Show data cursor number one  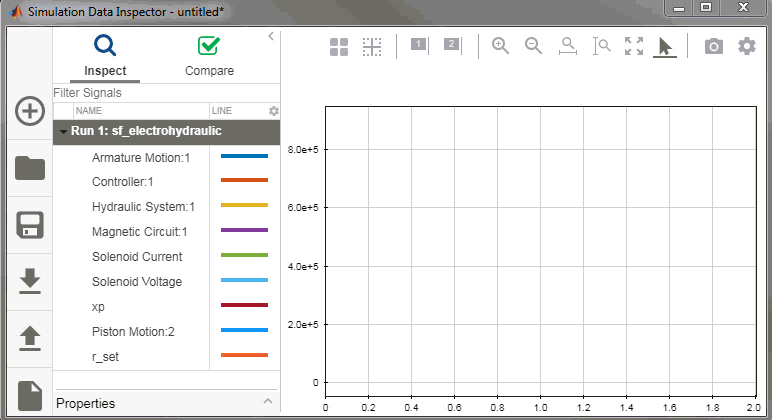(x=419, y=45)
